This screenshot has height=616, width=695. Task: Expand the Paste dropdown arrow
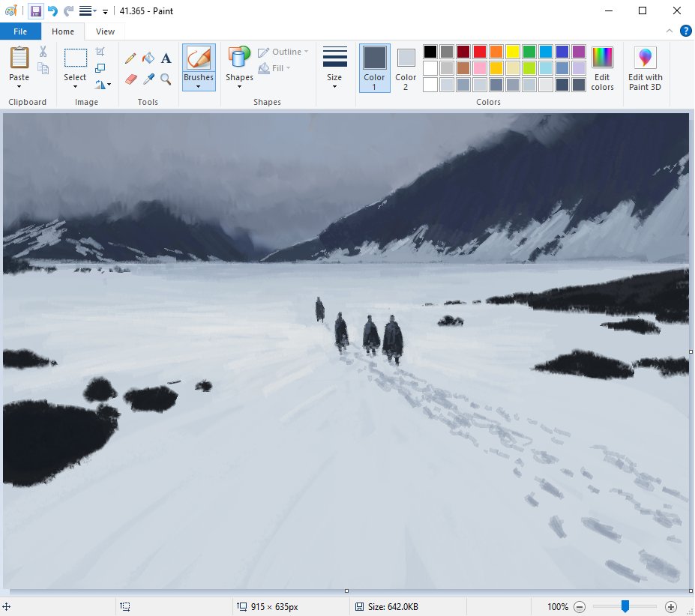19,87
